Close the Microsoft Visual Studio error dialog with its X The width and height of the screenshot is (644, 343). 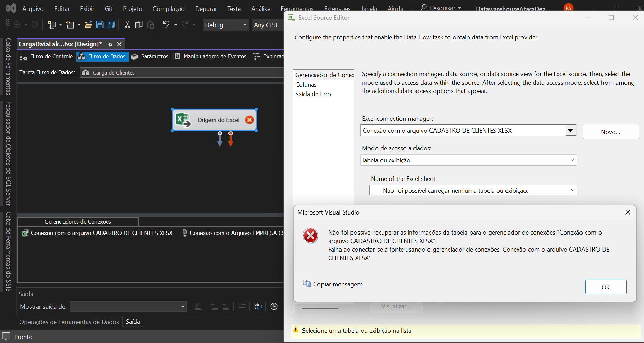click(628, 212)
